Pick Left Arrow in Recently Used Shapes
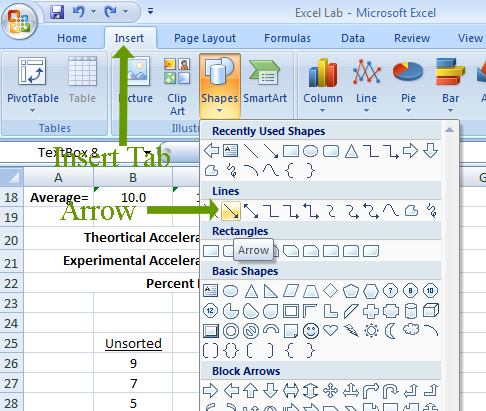The image size is (486, 411). (211, 151)
